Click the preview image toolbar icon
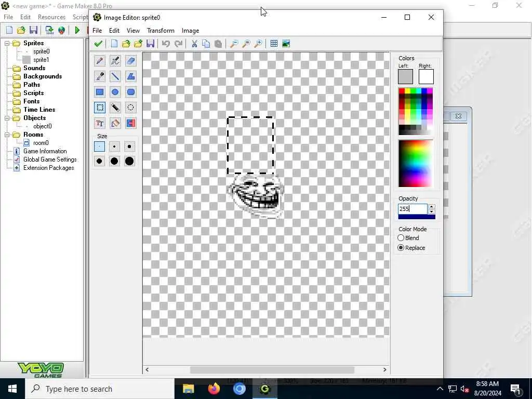Screen dimensions: 532x399 pyautogui.click(x=286, y=44)
